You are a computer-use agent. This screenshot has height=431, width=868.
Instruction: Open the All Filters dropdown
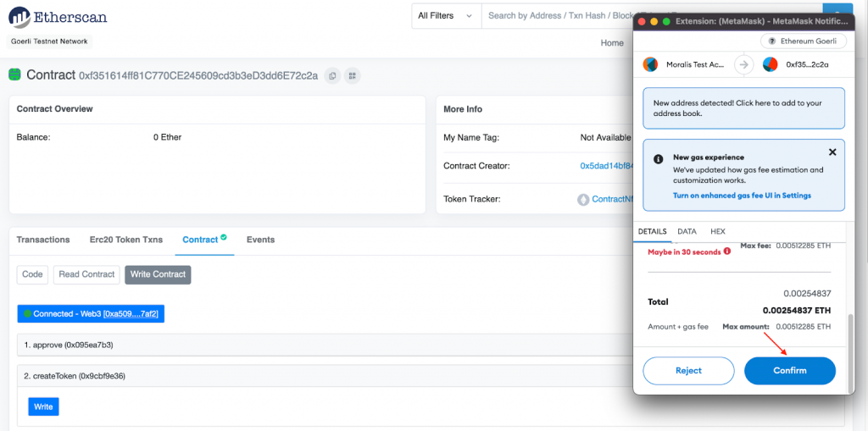446,15
